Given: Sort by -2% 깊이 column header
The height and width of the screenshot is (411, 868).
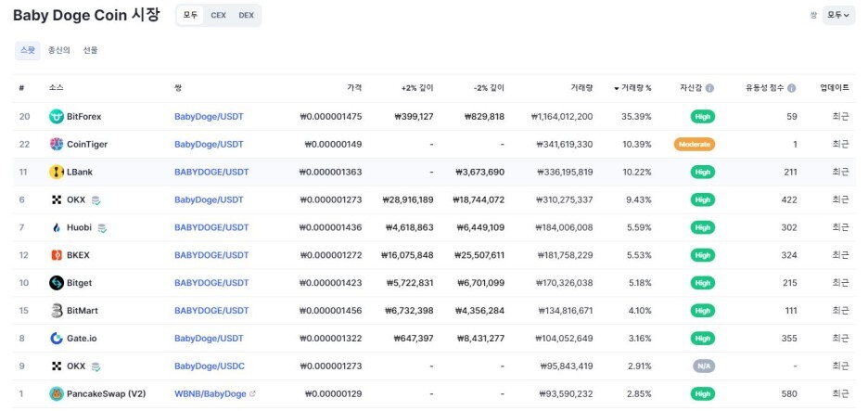Looking at the screenshot, I should 489,87.
